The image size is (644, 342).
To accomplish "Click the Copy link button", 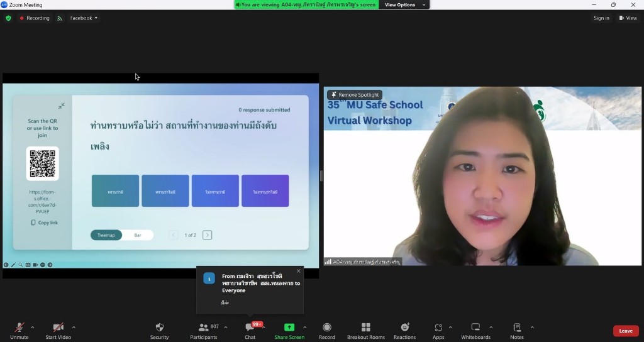I will (45, 223).
